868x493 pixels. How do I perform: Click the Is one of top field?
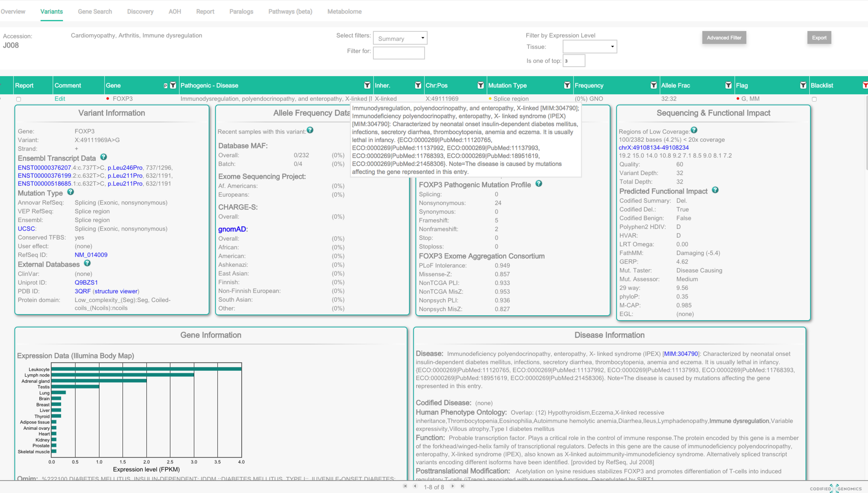pyautogui.click(x=574, y=61)
